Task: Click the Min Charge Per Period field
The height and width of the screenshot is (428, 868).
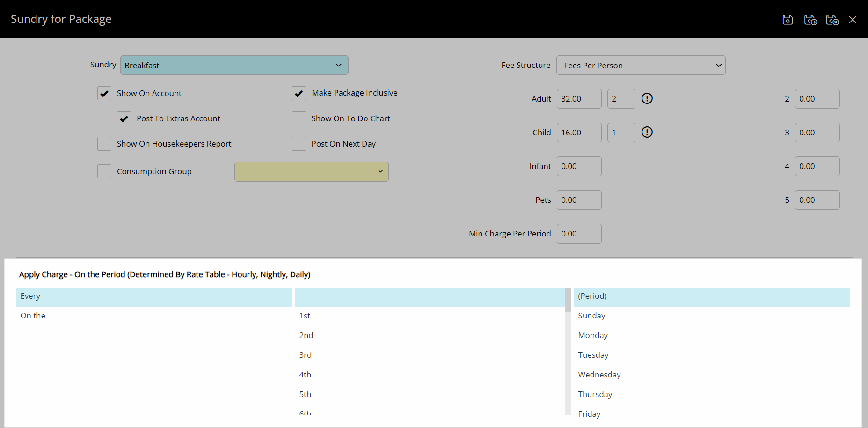Action: click(x=579, y=234)
